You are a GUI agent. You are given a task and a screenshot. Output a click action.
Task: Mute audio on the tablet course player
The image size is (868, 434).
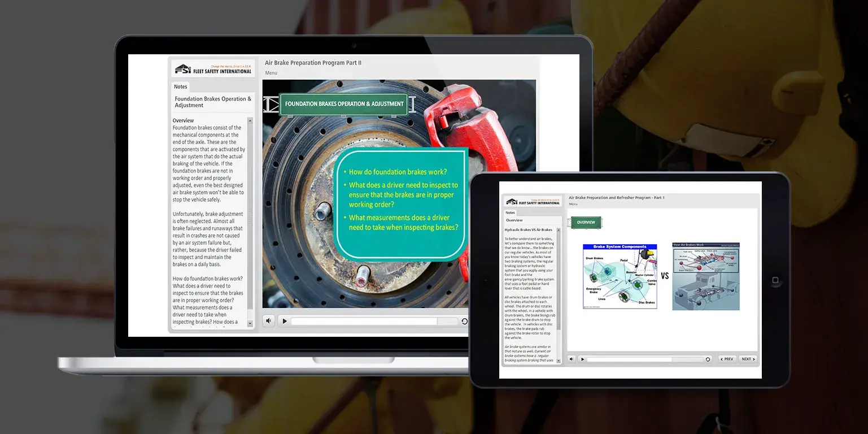pyautogui.click(x=572, y=359)
